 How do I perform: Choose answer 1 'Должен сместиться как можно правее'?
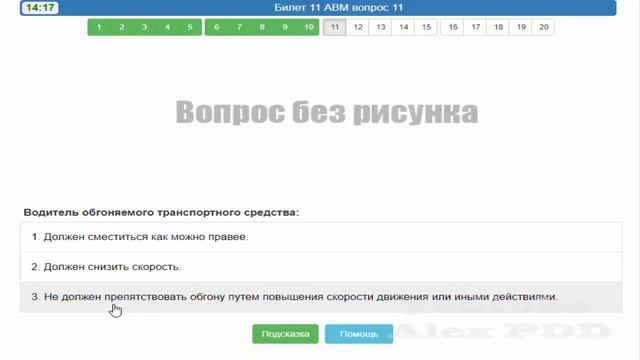tap(321, 237)
